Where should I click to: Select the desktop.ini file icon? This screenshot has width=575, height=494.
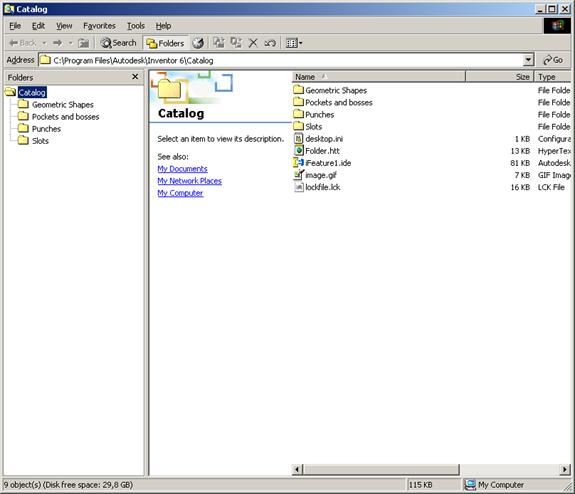coord(299,138)
